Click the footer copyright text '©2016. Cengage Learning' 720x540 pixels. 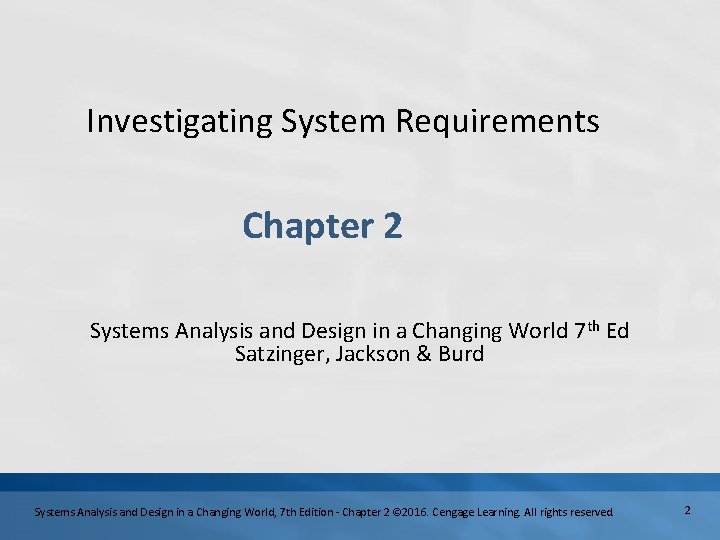[x=456, y=512]
